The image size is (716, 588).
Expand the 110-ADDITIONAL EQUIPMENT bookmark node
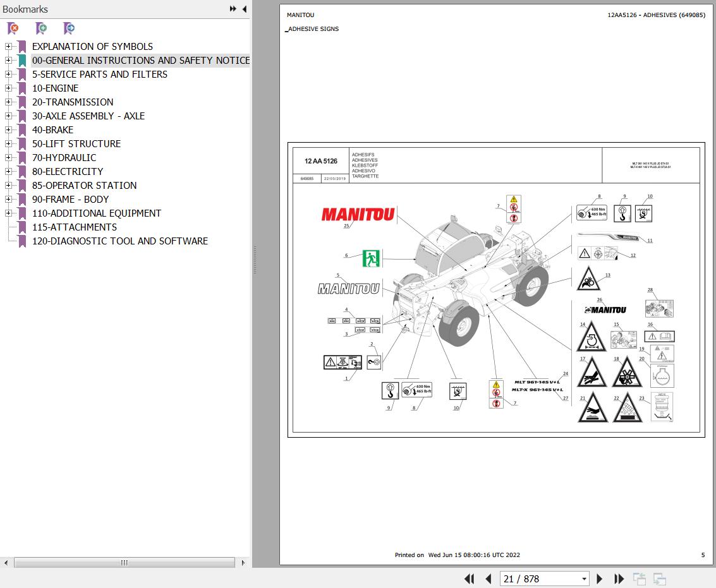[x=8, y=213]
